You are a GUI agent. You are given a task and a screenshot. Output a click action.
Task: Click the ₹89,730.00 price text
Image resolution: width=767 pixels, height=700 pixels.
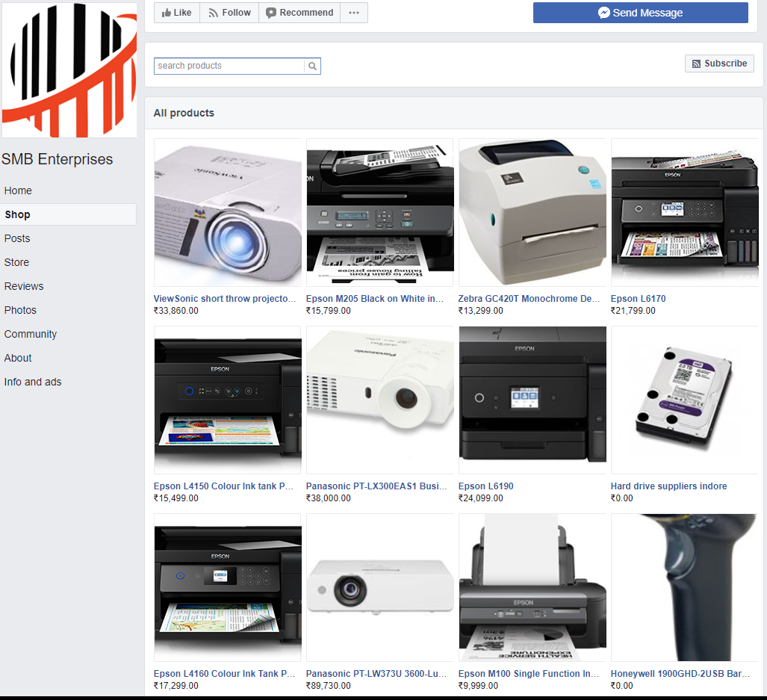pyautogui.click(x=328, y=685)
